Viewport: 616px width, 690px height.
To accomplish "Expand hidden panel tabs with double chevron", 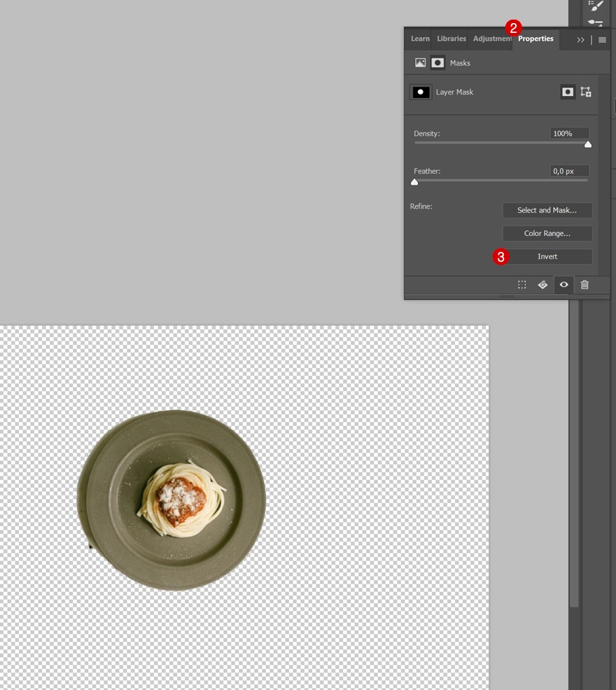I will point(580,40).
